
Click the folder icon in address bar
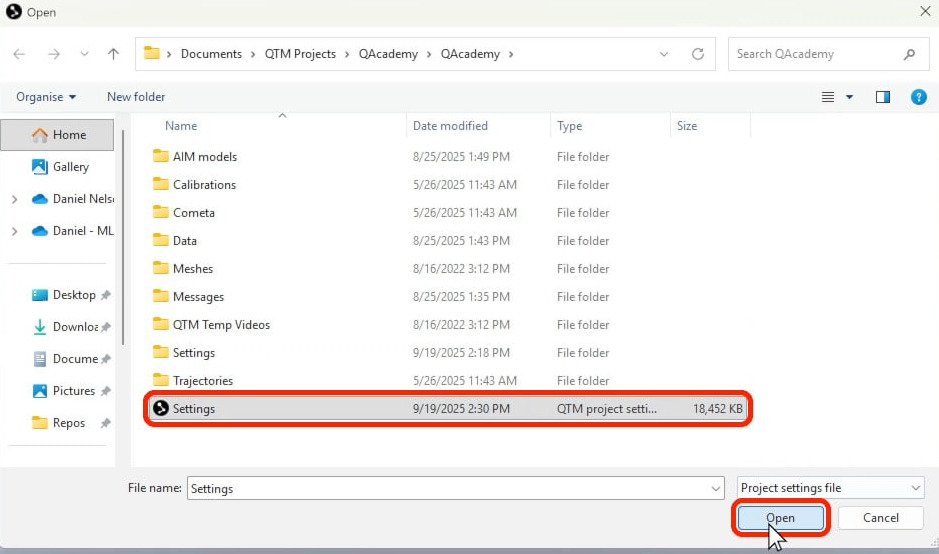(x=152, y=53)
